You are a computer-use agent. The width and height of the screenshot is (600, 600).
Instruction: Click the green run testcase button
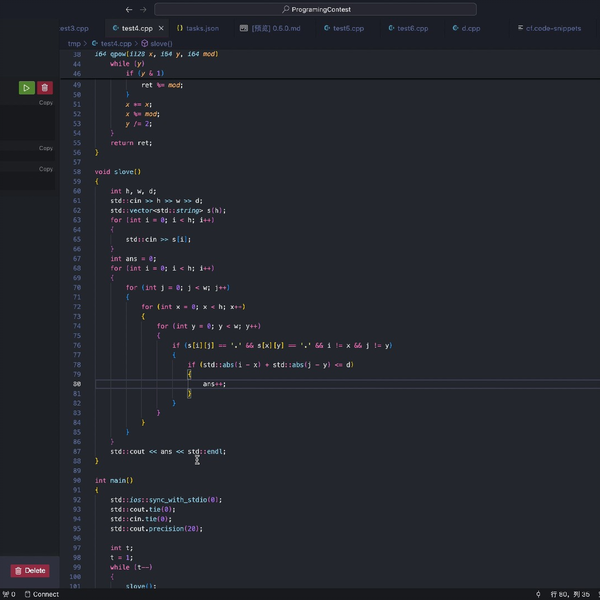pyautogui.click(x=26, y=88)
